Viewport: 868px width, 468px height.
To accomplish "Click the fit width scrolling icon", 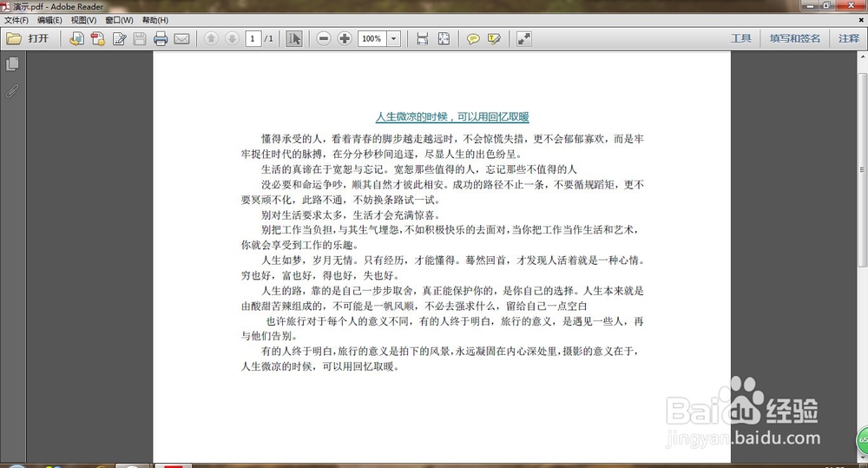I will point(423,39).
